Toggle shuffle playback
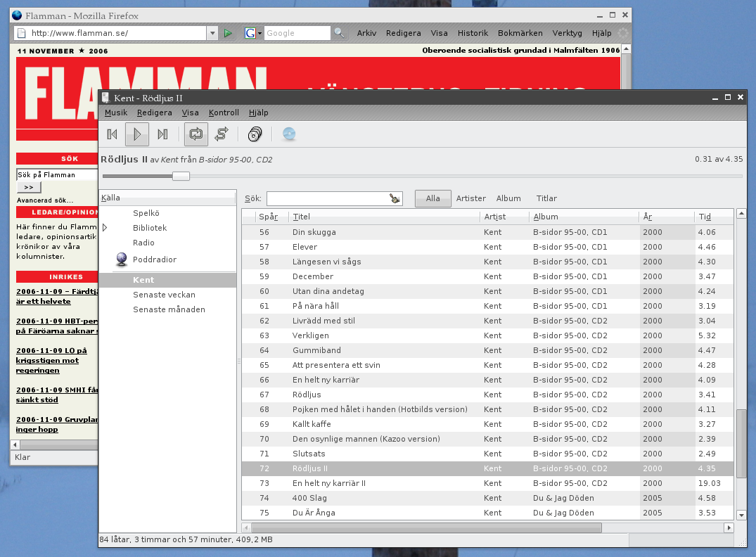The image size is (756, 557). coord(222,134)
